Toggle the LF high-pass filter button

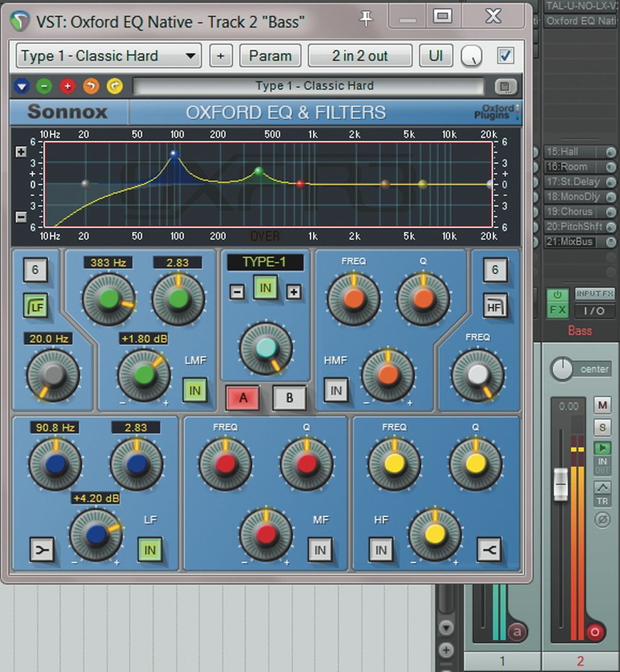click(x=36, y=306)
